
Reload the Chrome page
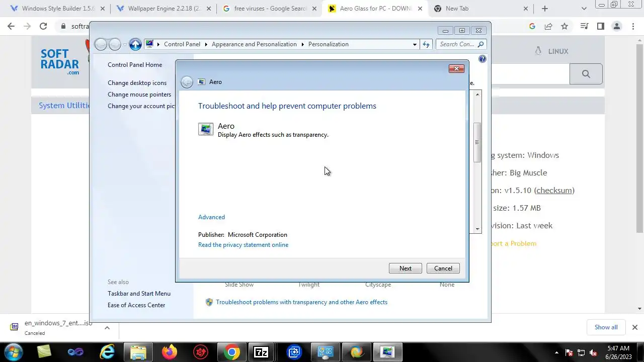(43, 26)
